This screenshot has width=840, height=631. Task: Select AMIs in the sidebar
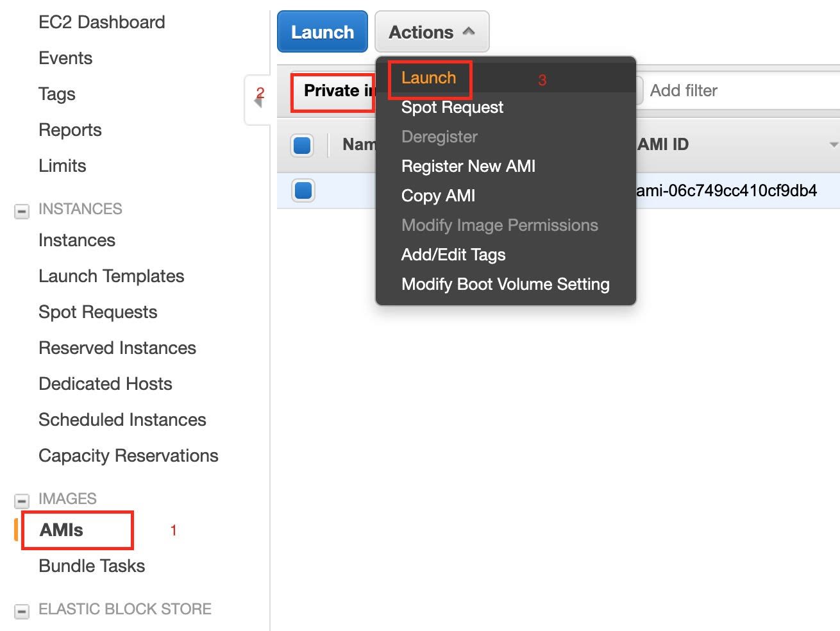point(62,530)
